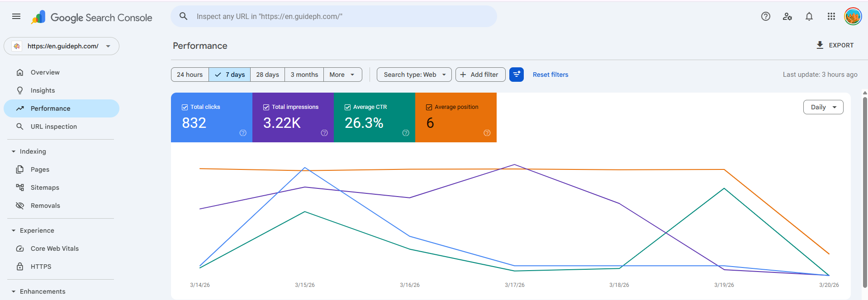Open Core Web Vitals report
The image size is (868, 300).
click(62, 248)
